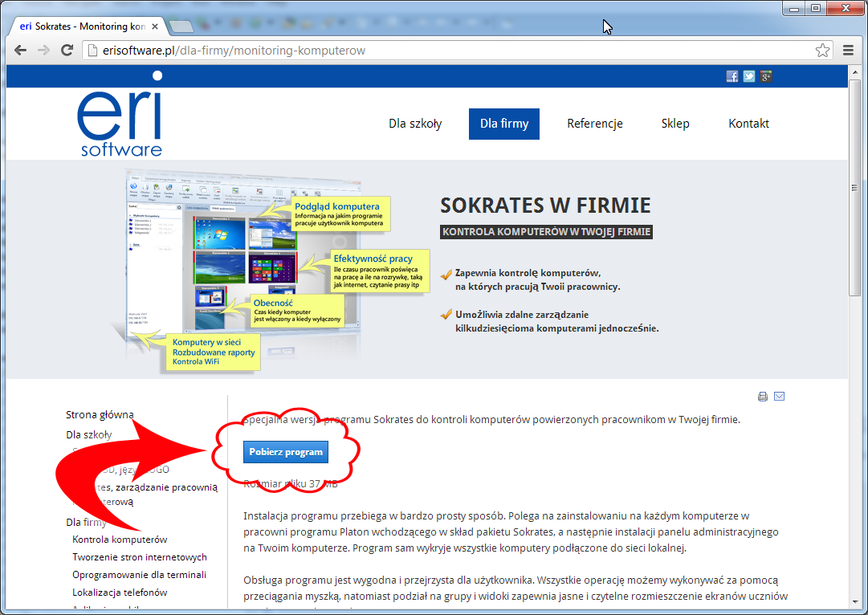
Task: Click the scrollbar up arrow
Action: (x=854, y=71)
